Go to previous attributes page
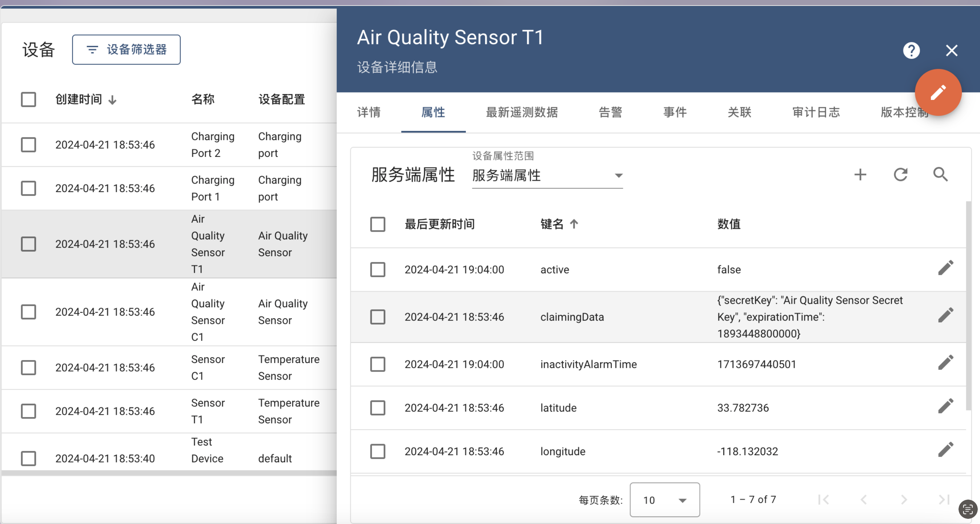The width and height of the screenshot is (980, 524). (864, 499)
